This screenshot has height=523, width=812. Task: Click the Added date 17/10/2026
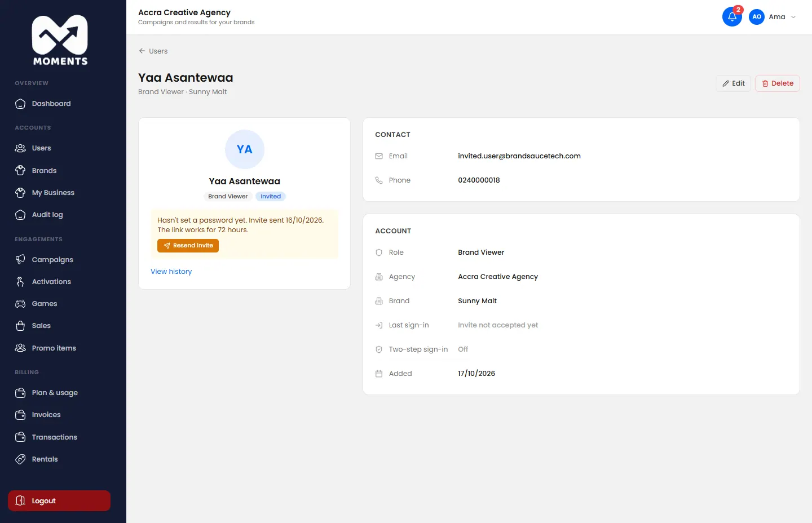pyautogui.click(x=476, y=374)
